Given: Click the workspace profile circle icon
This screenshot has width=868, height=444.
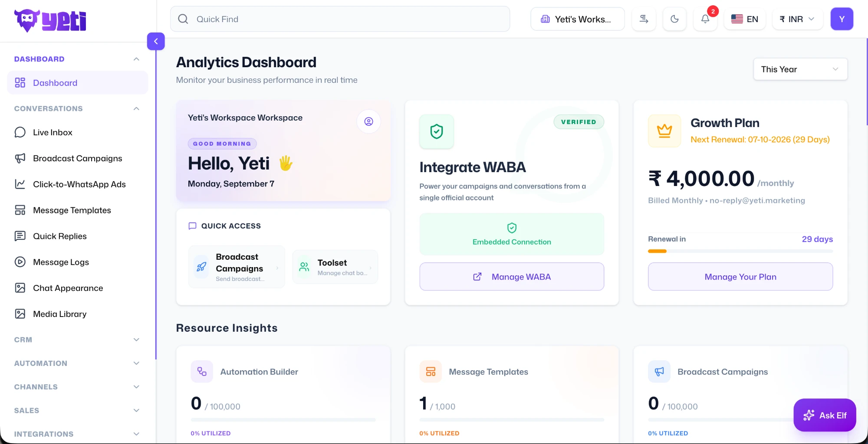Looking at the screenshot, I should (x=368, y=121).
